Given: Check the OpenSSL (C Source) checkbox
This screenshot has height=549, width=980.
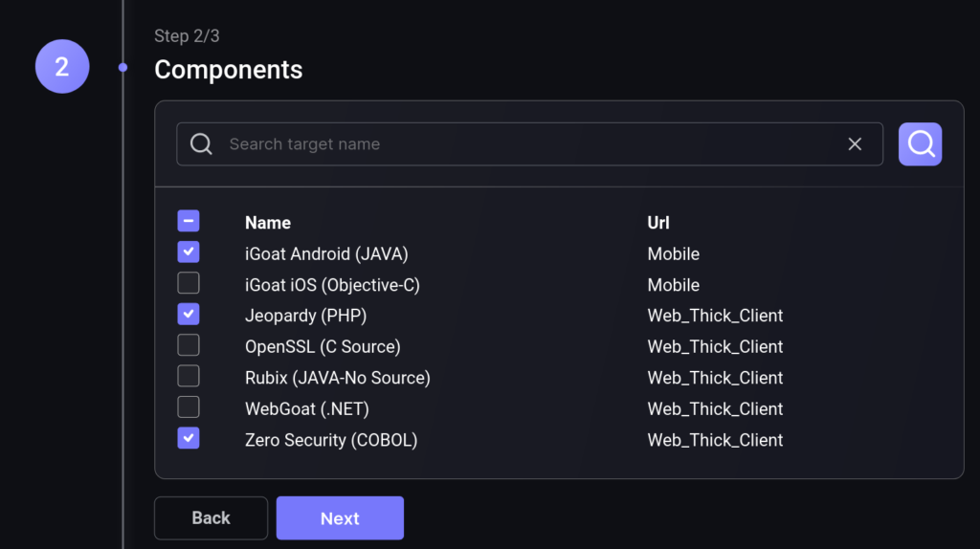Looking at the screenshot, I should (x=189, y=345).
